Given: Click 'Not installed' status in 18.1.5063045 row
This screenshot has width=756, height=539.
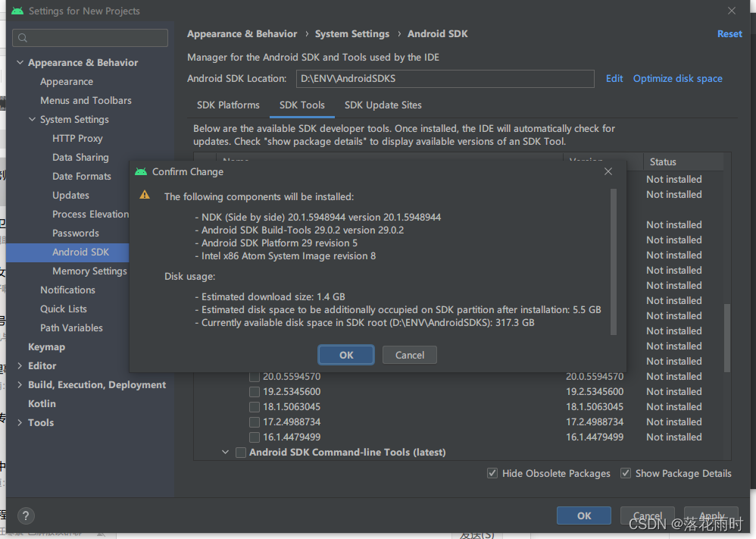Looking at the screenshot, I should click(674, 407).
